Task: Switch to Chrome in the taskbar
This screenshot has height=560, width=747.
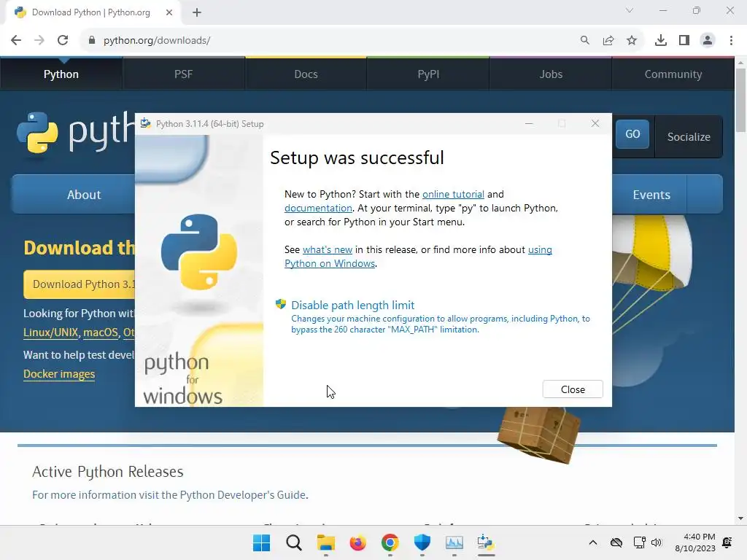Action: tap(390, 542)
